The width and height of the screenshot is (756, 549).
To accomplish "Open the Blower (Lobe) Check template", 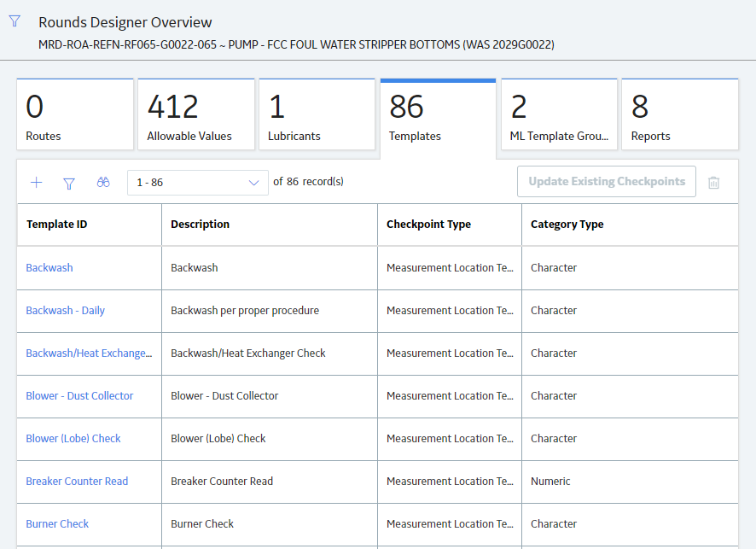I will point(73,439).
